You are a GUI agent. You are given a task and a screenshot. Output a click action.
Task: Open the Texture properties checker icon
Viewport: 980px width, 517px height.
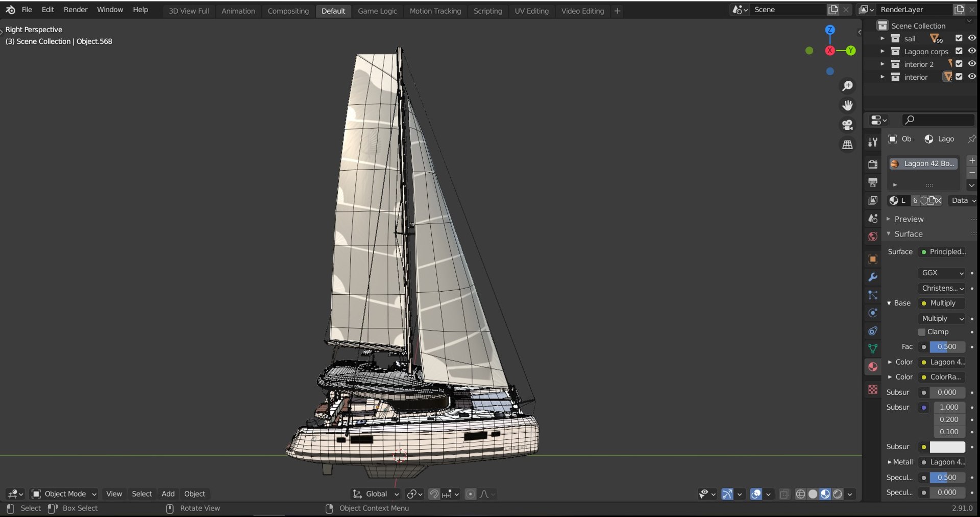click(873, 389)
